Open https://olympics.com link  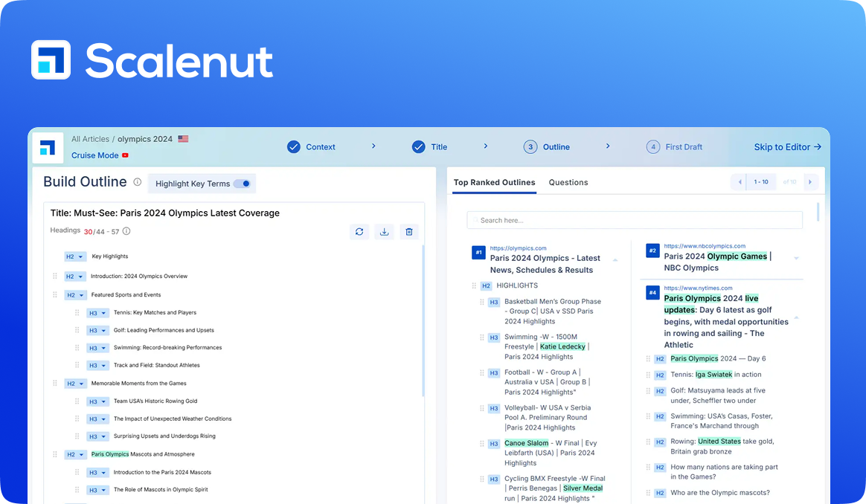518,248
